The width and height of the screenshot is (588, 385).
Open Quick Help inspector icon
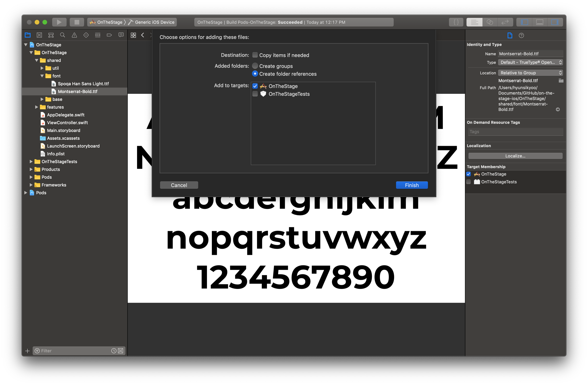click(x=521, y=36)
